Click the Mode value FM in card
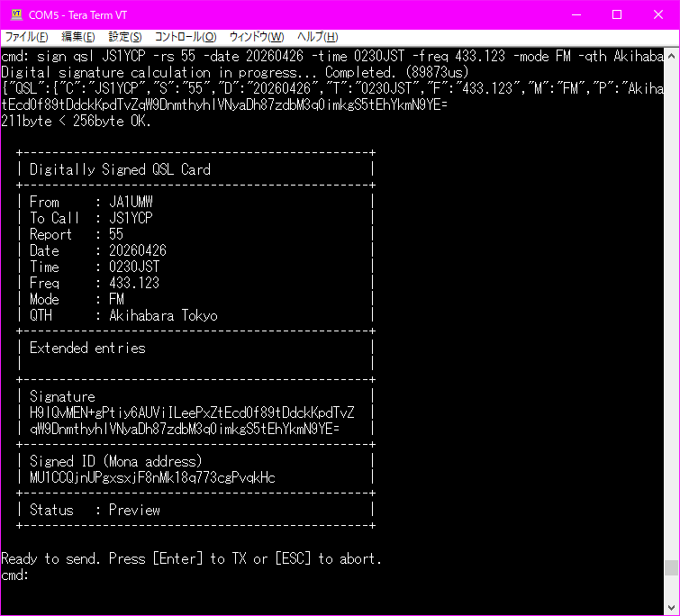This screenshot has height=616, width=680. pos(117,300)
